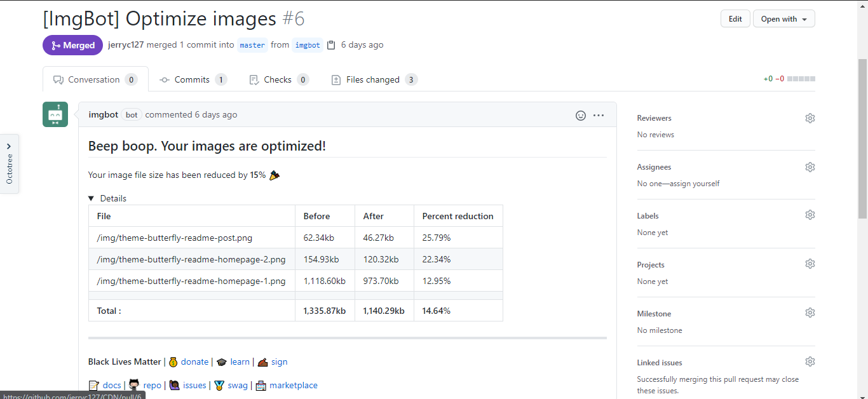The image size is (868, 399).
Task: Click the marketplace store emoji
Action: pos(261,385)
